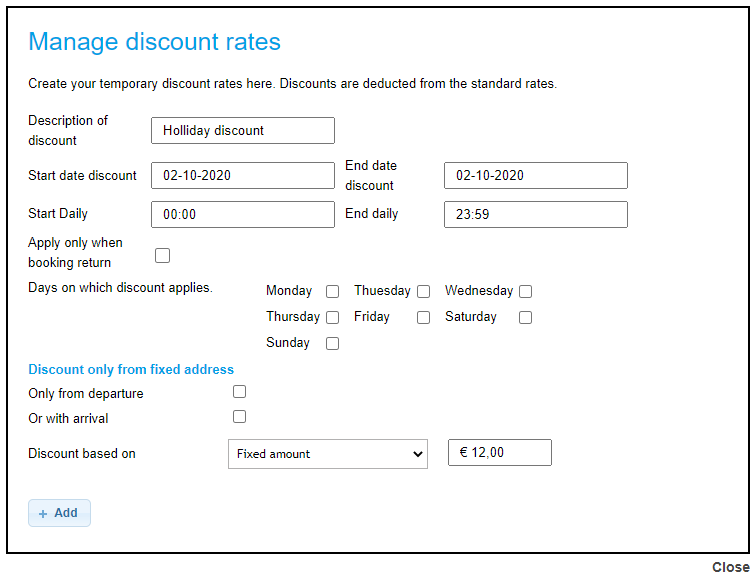Image resolution: width=756 pixels, height=586 pixels.
Task: Edit the € 12,00 amount field
Action: (x=500, y=453)
